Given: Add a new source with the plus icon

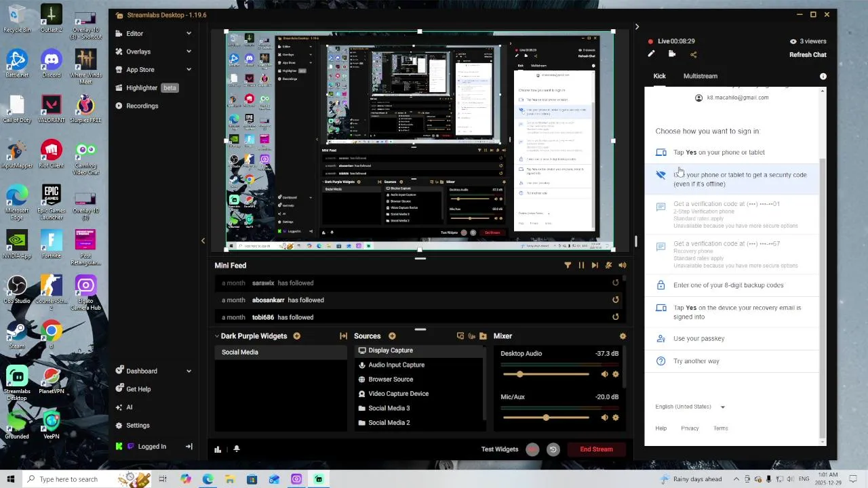Looking at the screenshot, I should [392, 336].
